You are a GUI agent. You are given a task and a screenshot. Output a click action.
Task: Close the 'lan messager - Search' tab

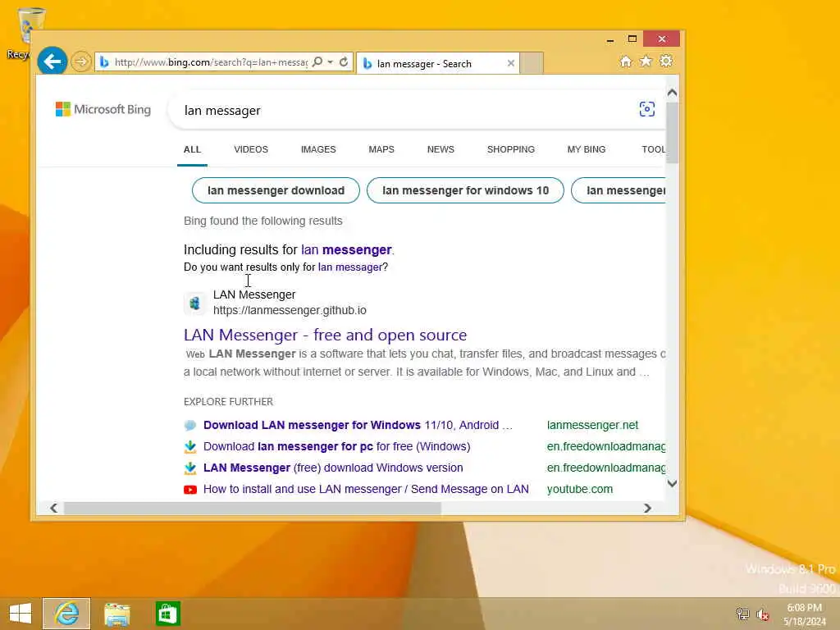coord(510,63)
